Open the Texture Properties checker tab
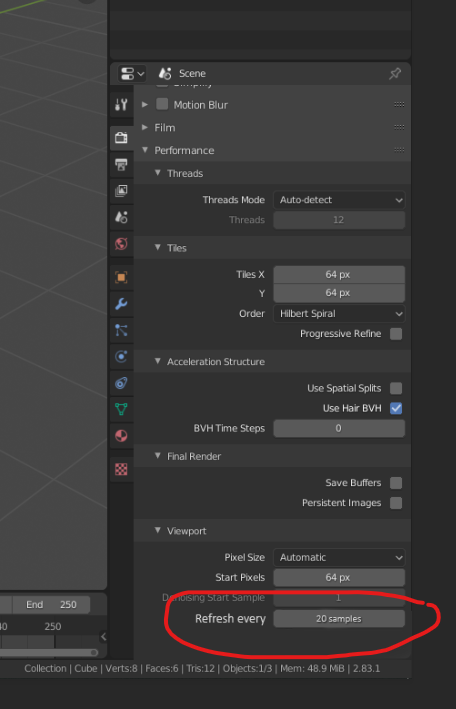Image resolution: width=456 pixels, height=709 pixels. [x=121, y=469]
